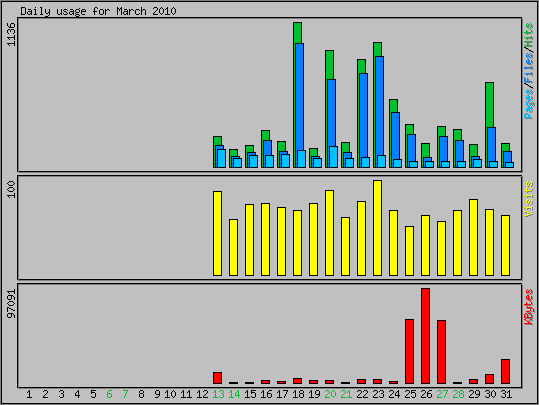539x405 pixels.
Task: Click the Pages/Files/Hits legend text
Action: (x=529, y=71)
